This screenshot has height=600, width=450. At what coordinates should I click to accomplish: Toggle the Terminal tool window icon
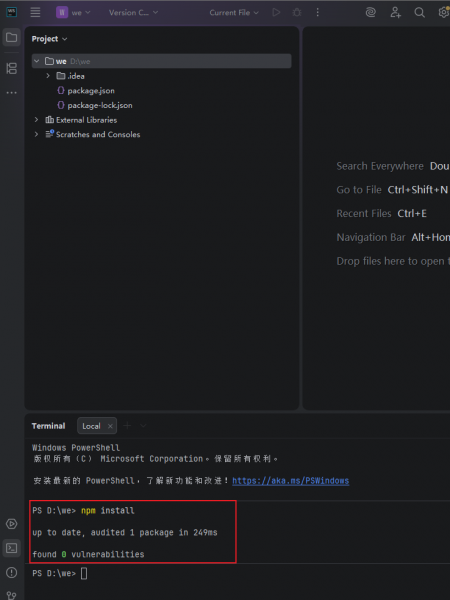[11, 548]
